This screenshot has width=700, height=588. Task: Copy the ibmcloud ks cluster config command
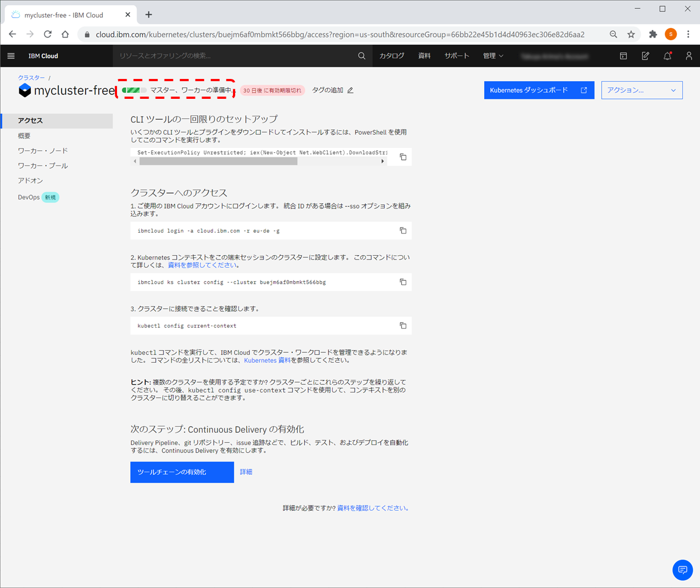(403, 282)
